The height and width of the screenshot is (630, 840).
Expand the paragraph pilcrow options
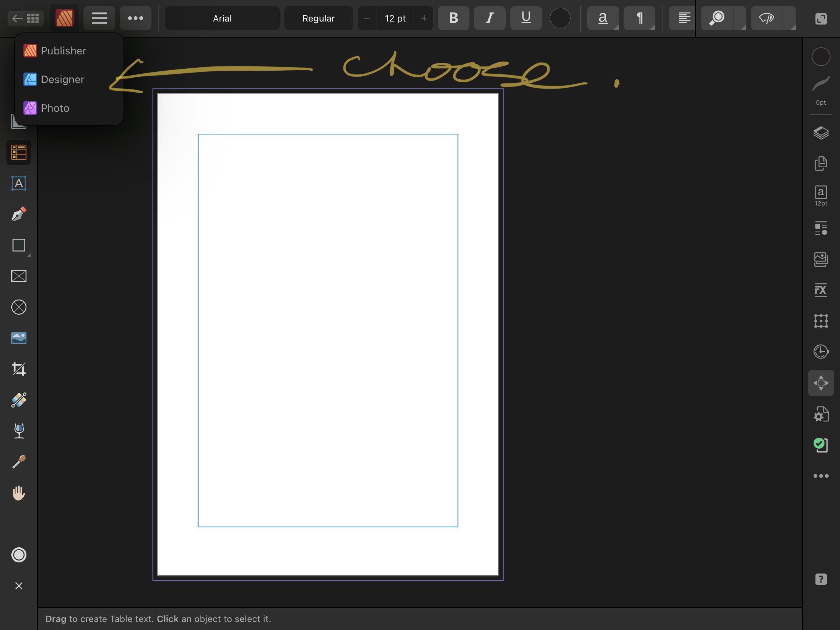pos(639,18)
